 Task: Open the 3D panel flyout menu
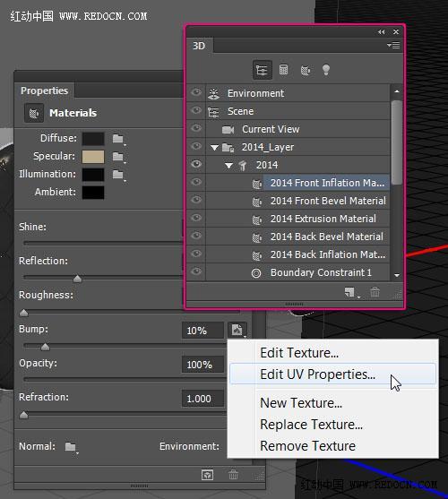393,46
